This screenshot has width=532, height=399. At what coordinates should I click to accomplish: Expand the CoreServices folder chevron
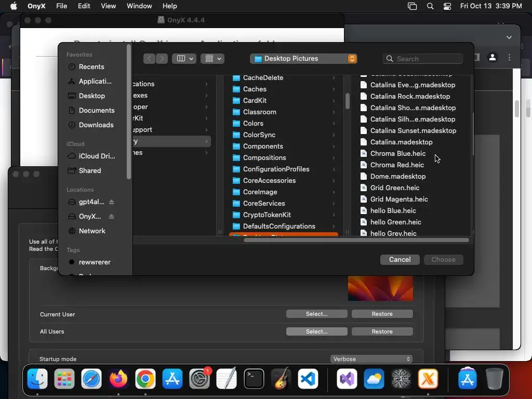[x=334, y=204]
